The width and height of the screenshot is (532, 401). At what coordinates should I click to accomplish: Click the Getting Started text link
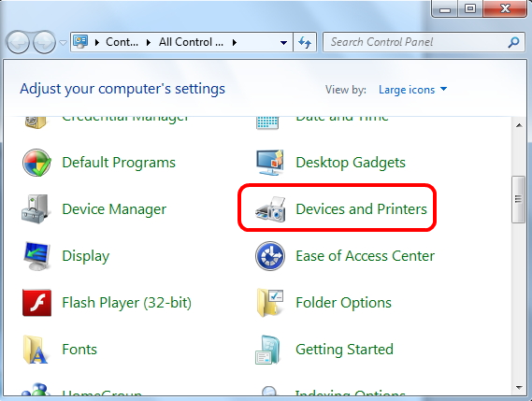pos(344,350)
